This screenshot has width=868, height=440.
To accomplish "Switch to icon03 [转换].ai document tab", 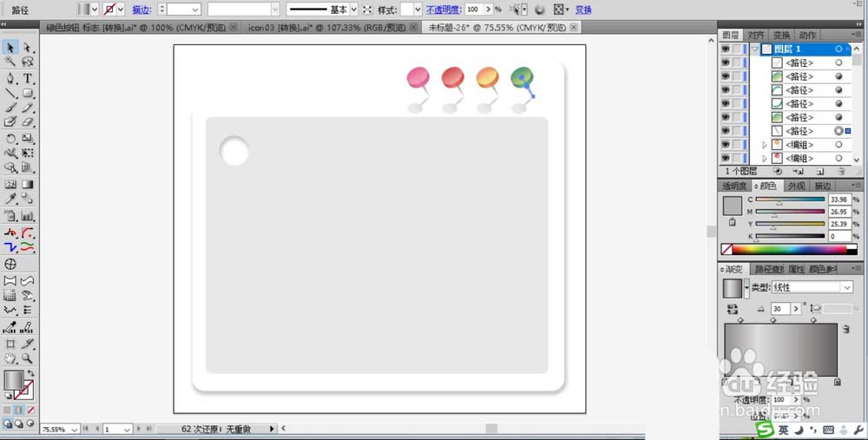I will point(326,27).
